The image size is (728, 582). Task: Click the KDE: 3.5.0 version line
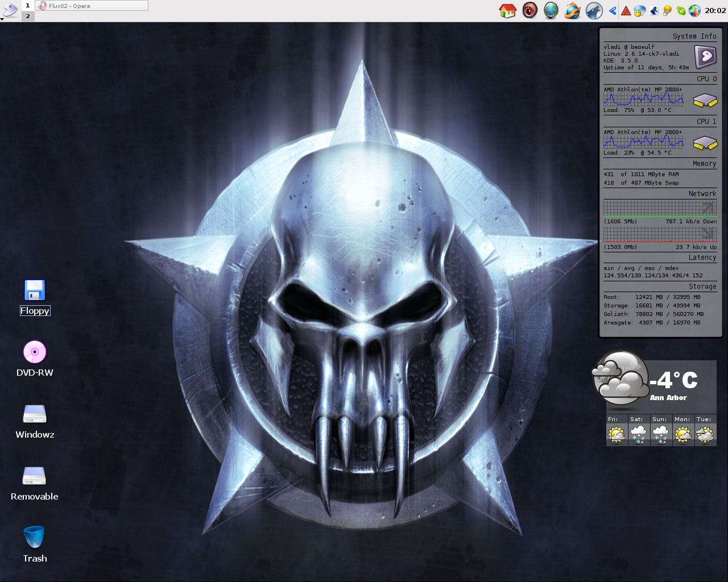coord(621,61)
